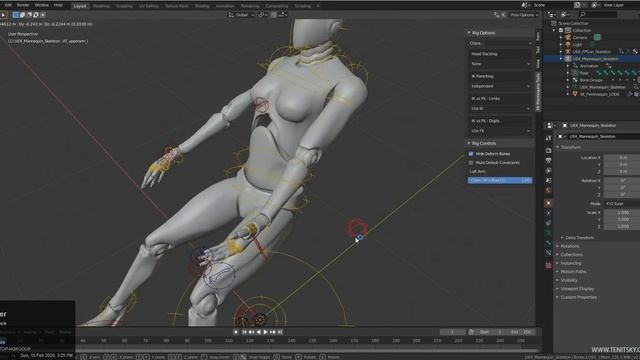This screenshot has width=640, height=360.
Task: Play the animation in reverse
Action: pos(258,332)
